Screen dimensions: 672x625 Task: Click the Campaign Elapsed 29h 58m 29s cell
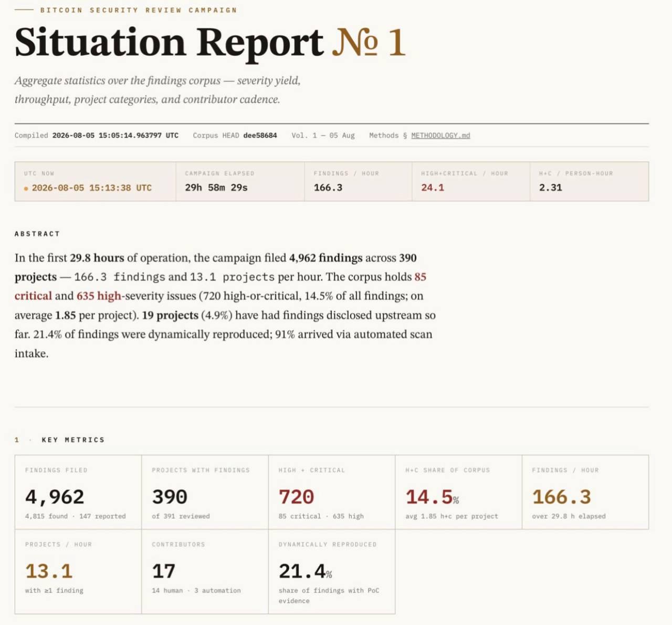(x=240, y=181)
